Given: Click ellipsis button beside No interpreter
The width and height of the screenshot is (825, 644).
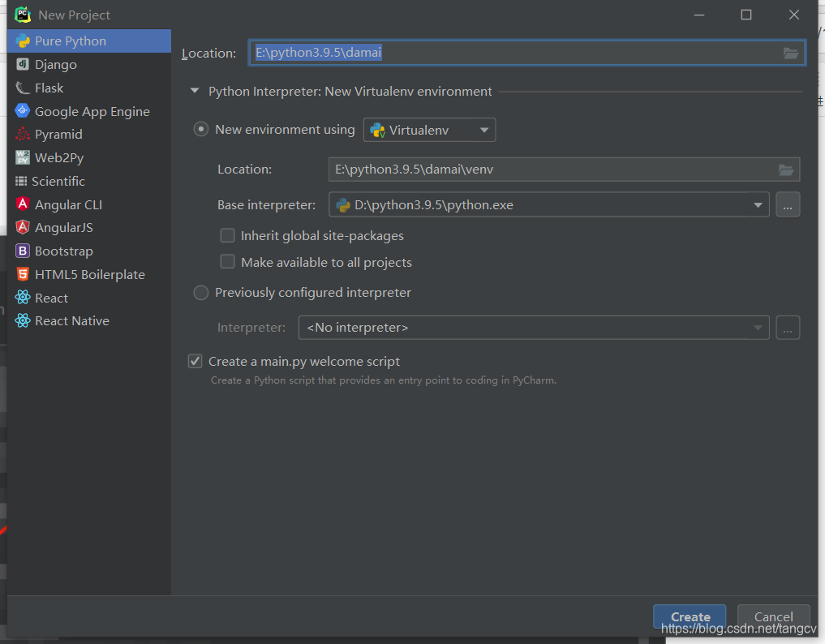Looking at the screenshot, I should (x=788, y=327).
